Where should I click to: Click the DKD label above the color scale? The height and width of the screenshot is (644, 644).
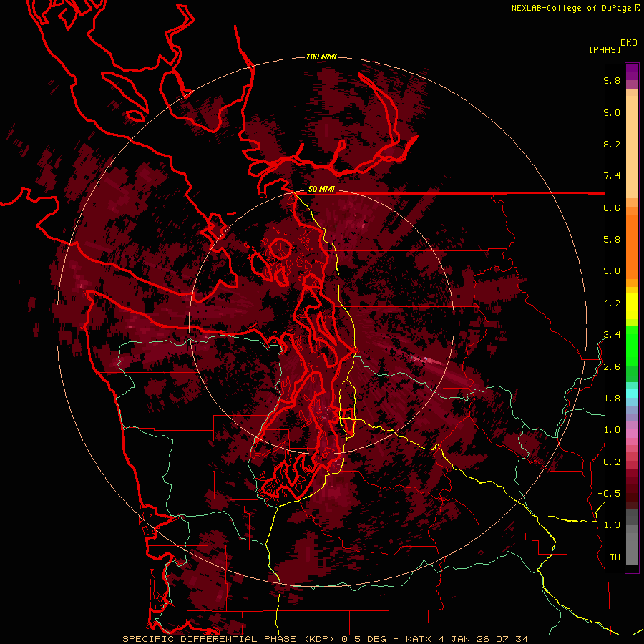point(629,43)
